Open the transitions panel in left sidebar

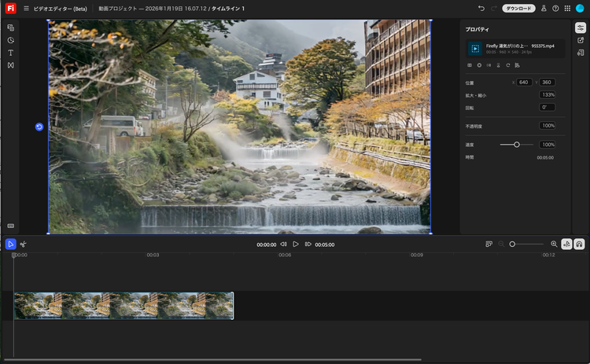click(x=11, y=65)
